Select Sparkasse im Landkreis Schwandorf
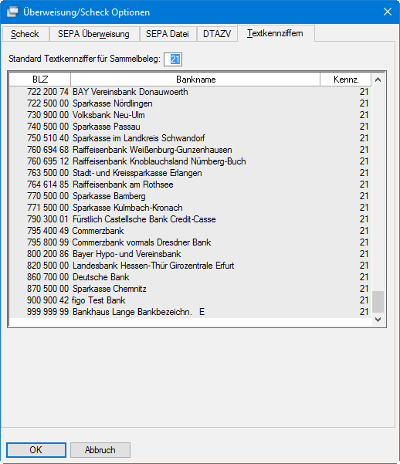This screenshot has height=464, width=400. pyautogui.click(x=190, y=138)
